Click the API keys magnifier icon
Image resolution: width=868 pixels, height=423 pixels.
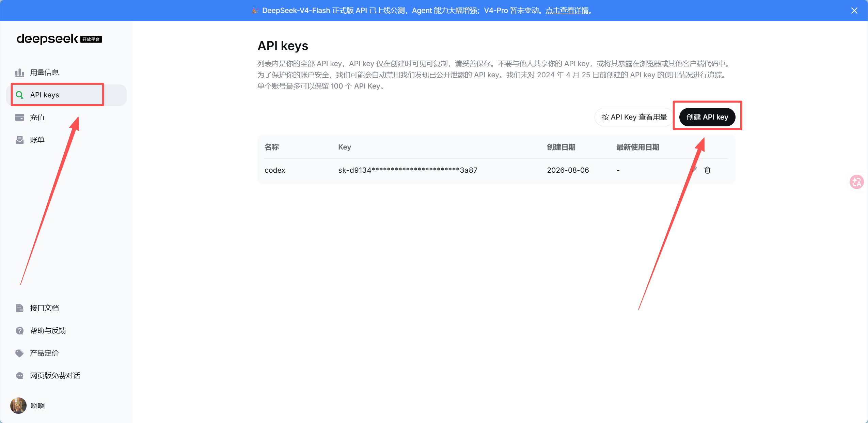(x=20, y=95)
